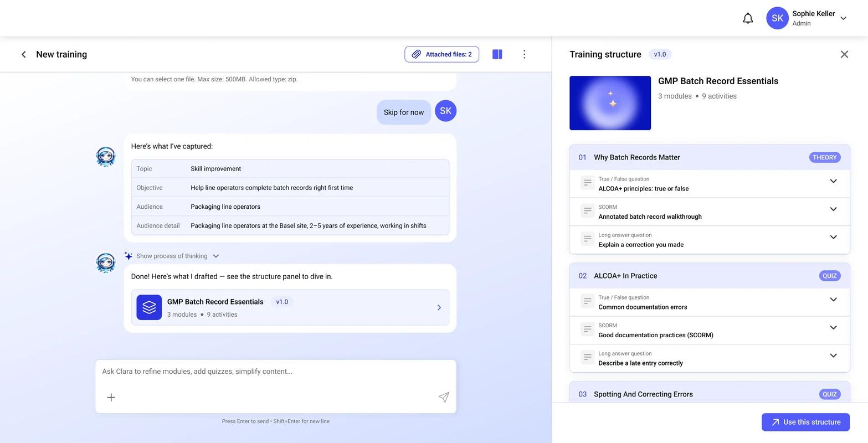The height and width of the screenshot is (443, 868).
Task: Expand Show process of thinking
Action: click(177, 256)
